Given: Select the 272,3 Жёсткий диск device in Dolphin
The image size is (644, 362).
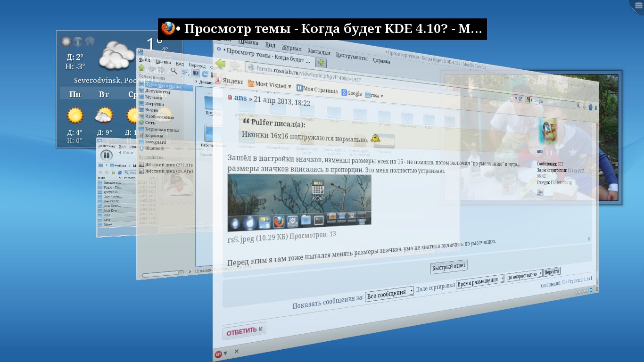Looking at the screenshot, I should tap(166, 165).
